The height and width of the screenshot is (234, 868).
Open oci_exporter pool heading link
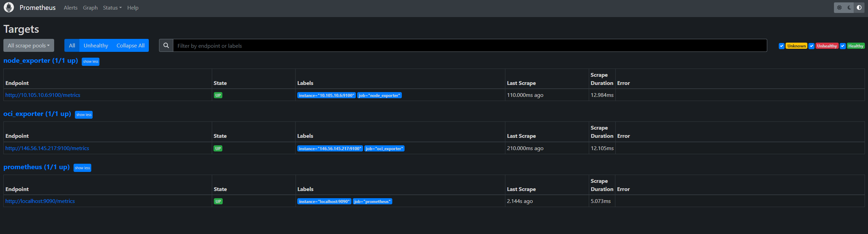point(37,114)
